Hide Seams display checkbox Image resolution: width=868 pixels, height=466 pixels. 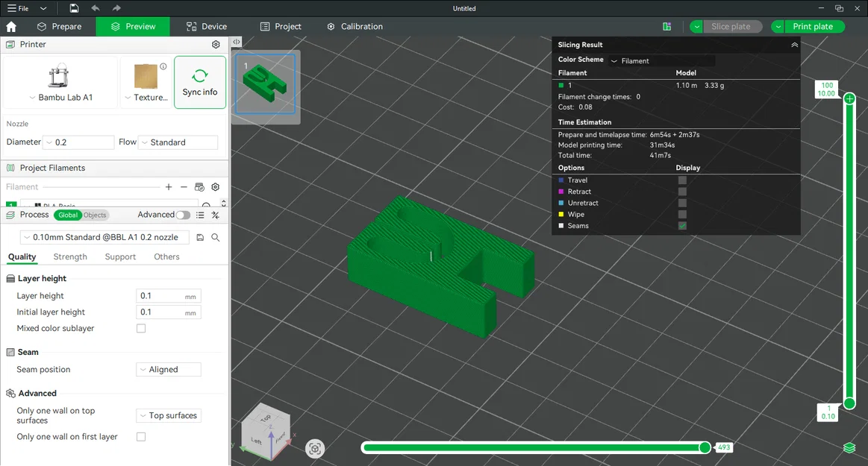[682, 225]
